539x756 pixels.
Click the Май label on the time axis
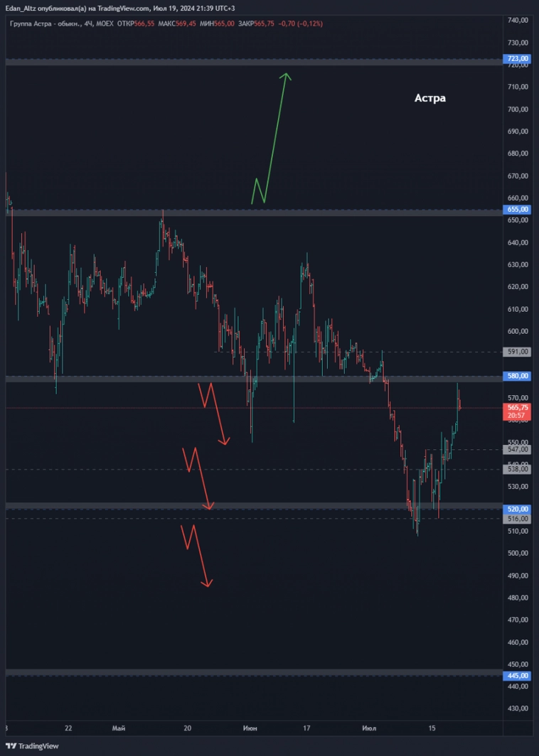tap(119, 728)
